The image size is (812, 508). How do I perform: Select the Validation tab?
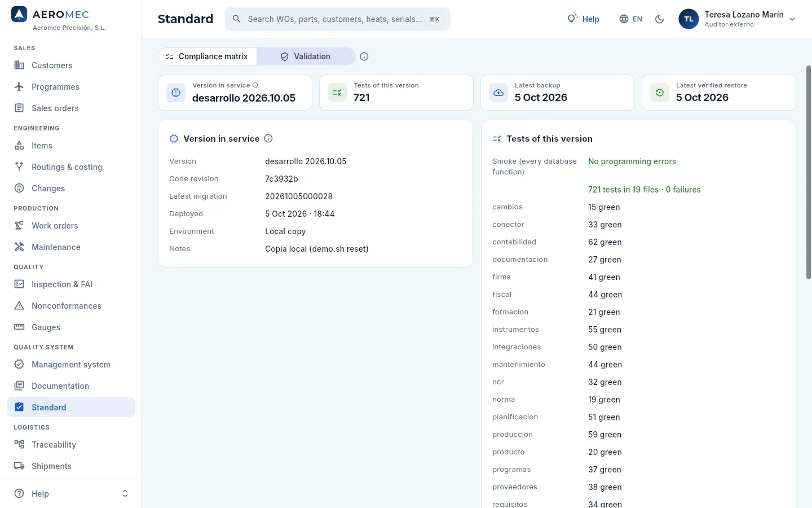tap(306, 56)
